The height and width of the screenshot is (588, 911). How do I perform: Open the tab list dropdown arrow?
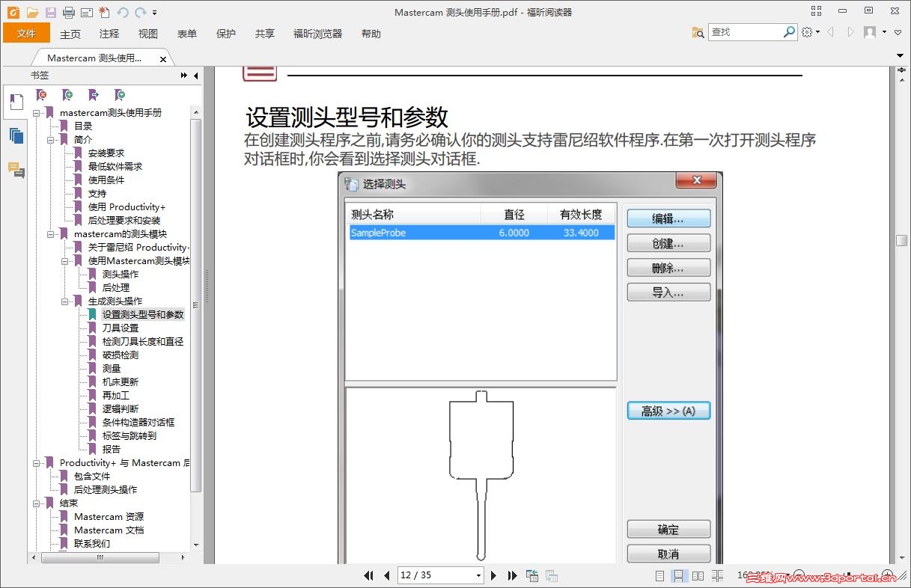tap(901, 56)
